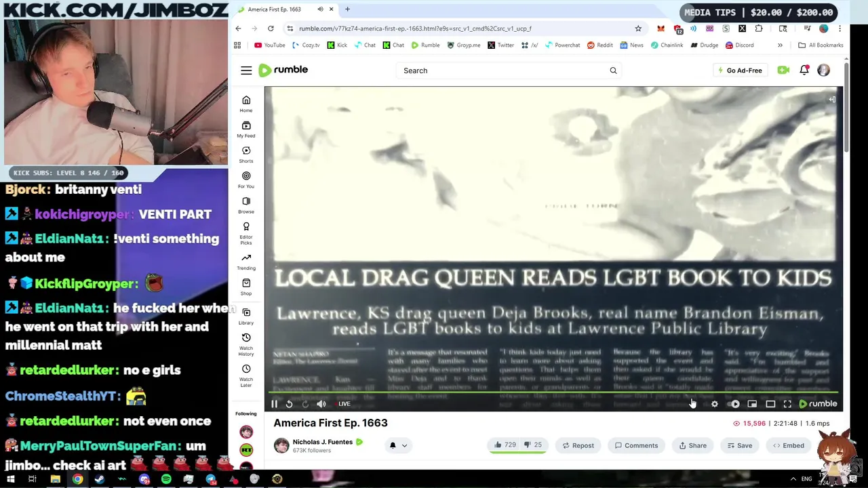Dislike the video with thumbs down
868x488 pixels.
click(534, 445)
